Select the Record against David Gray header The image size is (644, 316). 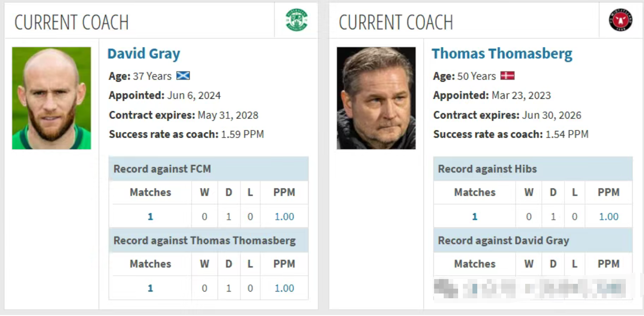(x=503, y=240)
